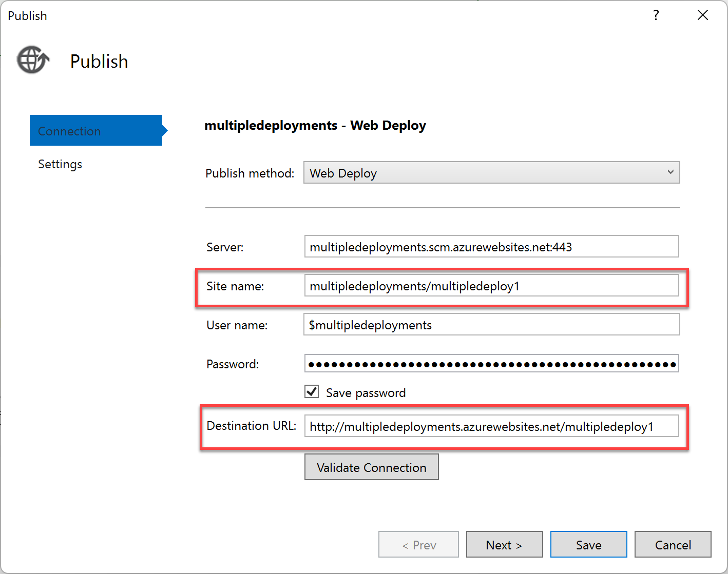
Task: Click the Save password label text
Action: [x=366, y=393]
